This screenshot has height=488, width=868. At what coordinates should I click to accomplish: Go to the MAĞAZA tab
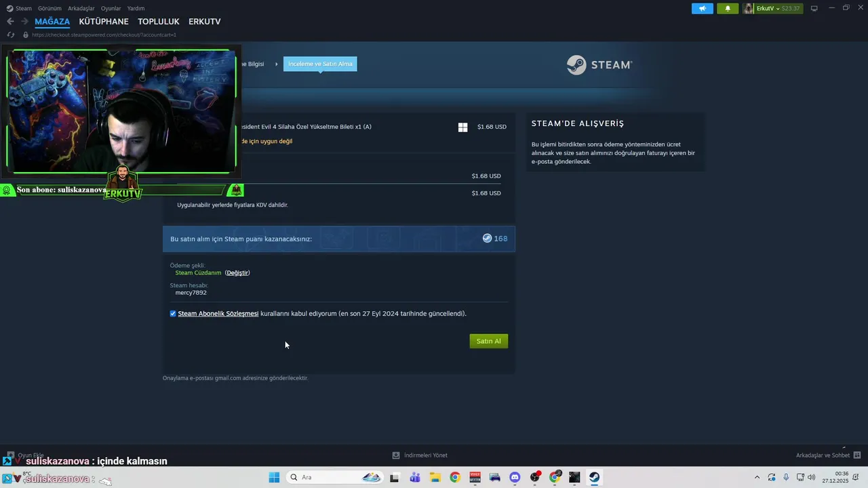click(x=52, y=22)
